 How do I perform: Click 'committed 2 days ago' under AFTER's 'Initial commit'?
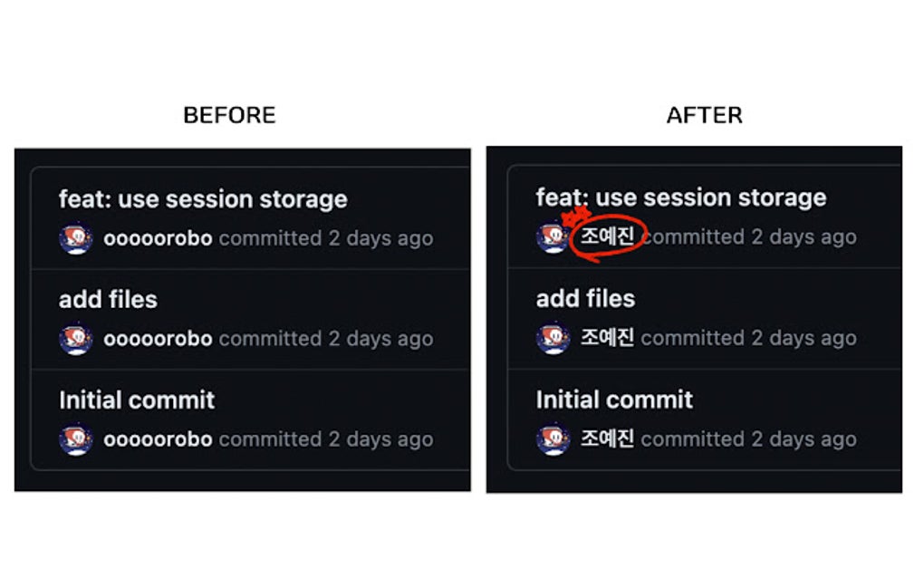(x=748, y=438)
